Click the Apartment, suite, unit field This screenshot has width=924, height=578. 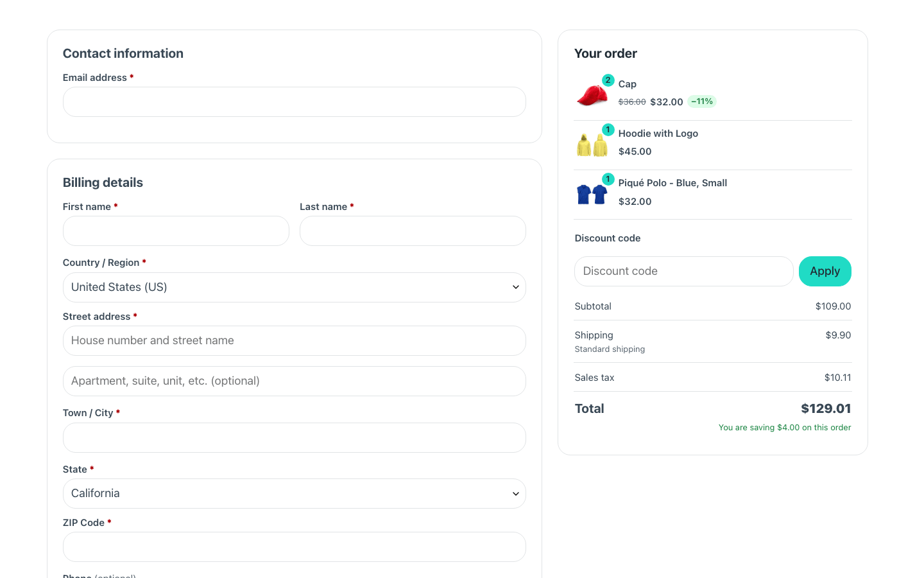pyautogui.click(x=295, y=381)
